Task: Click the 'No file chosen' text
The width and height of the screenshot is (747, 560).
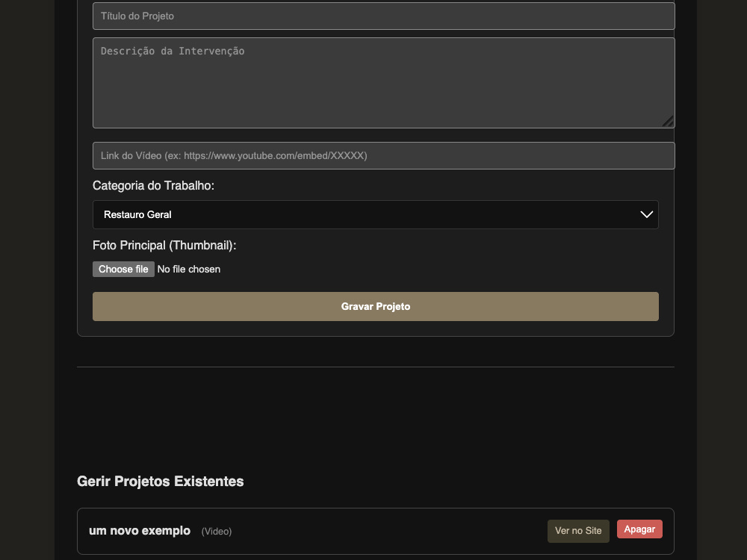Action: [x=189, y=269]
